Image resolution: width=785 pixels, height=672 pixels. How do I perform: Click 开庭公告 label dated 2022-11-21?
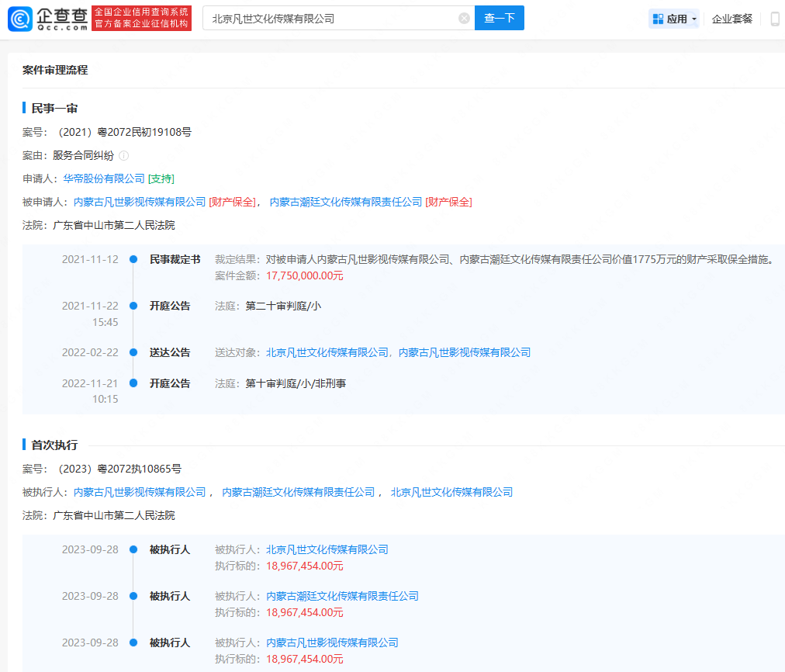170,383
